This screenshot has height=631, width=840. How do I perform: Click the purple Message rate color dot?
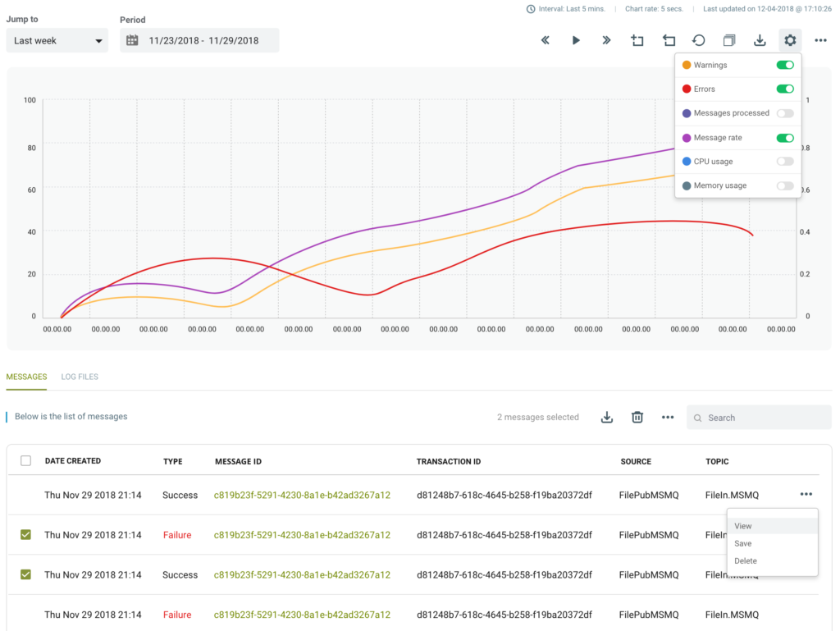(687, 138)
